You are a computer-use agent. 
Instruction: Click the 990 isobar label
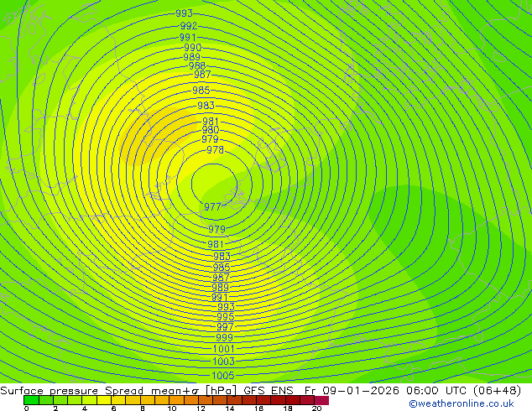click(193, 47)
